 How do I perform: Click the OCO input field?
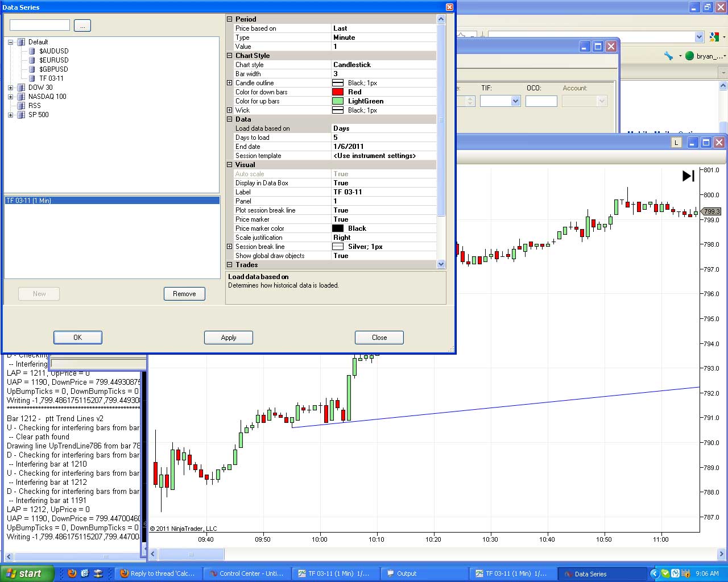point(541,101)
